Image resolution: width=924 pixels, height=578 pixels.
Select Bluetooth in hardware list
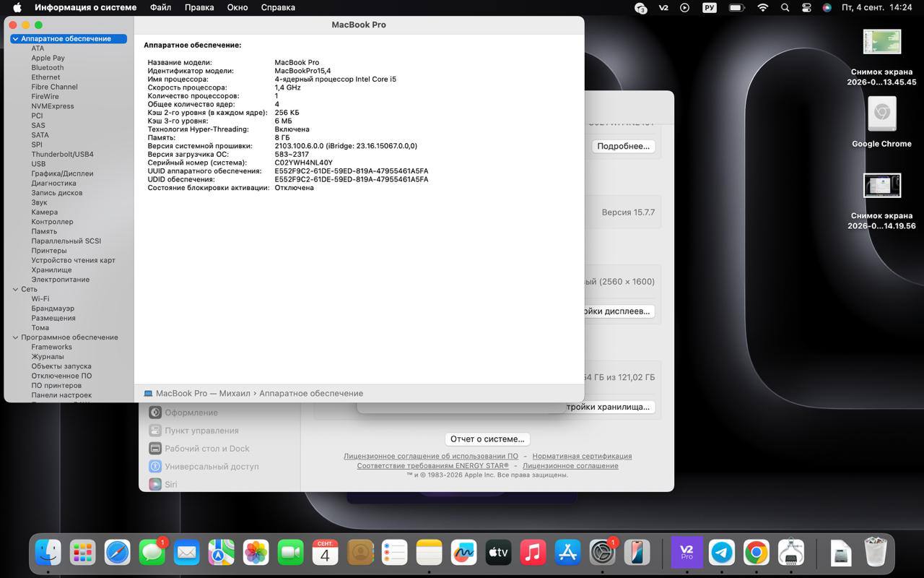click(x=48, y=67)
